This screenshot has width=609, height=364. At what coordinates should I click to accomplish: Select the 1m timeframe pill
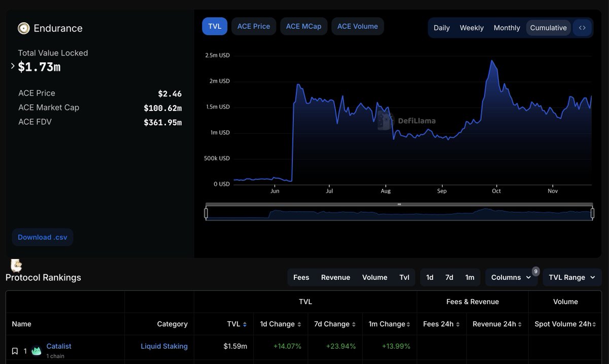pos(469,277)
